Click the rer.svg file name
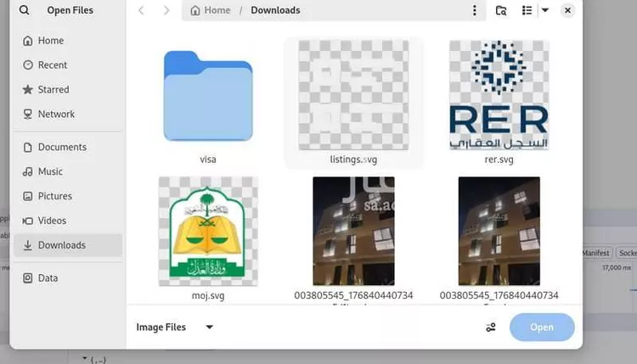Screen dimensions: 637x364 (499, 160)
